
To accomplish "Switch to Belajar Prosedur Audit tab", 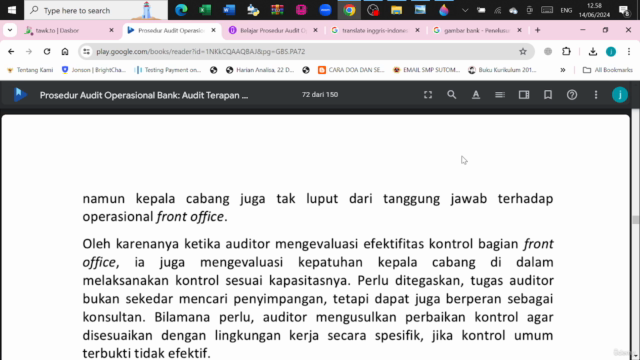I will point(273,30).
